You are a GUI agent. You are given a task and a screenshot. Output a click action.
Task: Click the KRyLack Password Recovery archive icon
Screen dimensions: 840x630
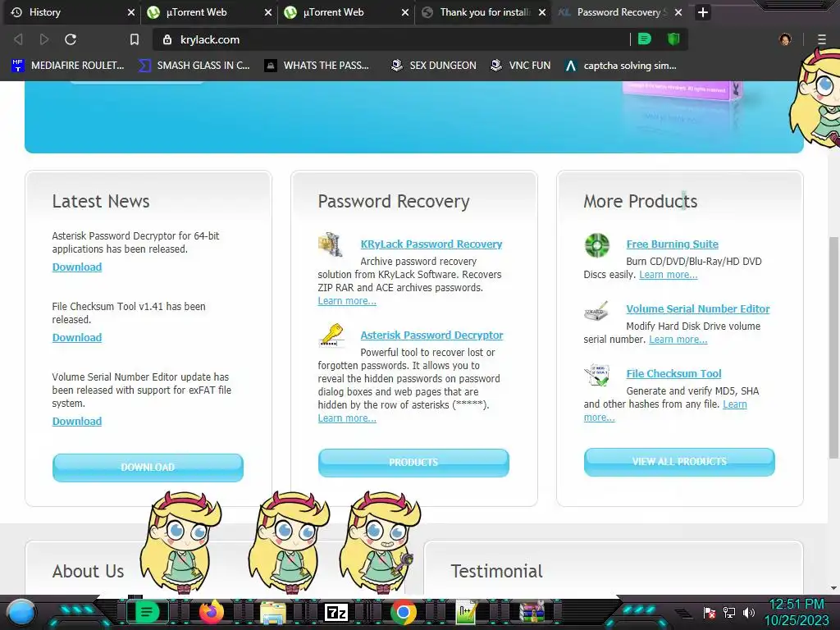point(331,244)
